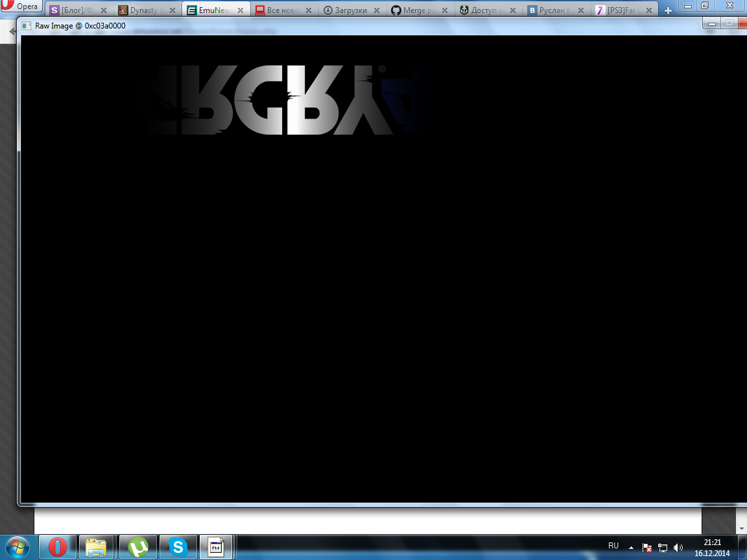Viewport: 747px width, 560px height.
Task: Open uTorrent from the taskbar
Action: [x=137, y=548]
